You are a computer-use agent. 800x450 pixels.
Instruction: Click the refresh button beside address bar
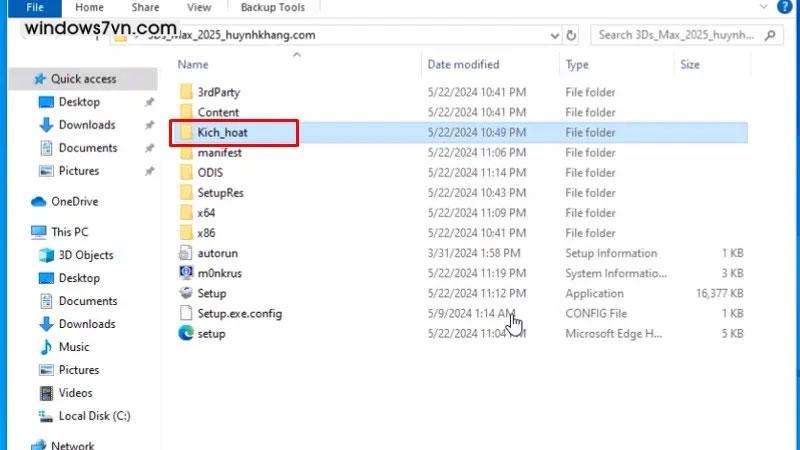(571, 35)
